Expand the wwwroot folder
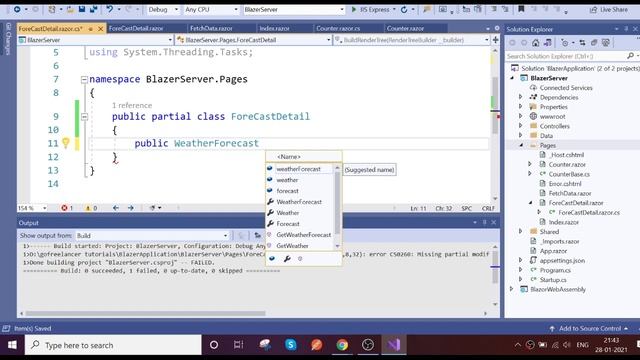The image size is (640, 360). tap(521, 116)
